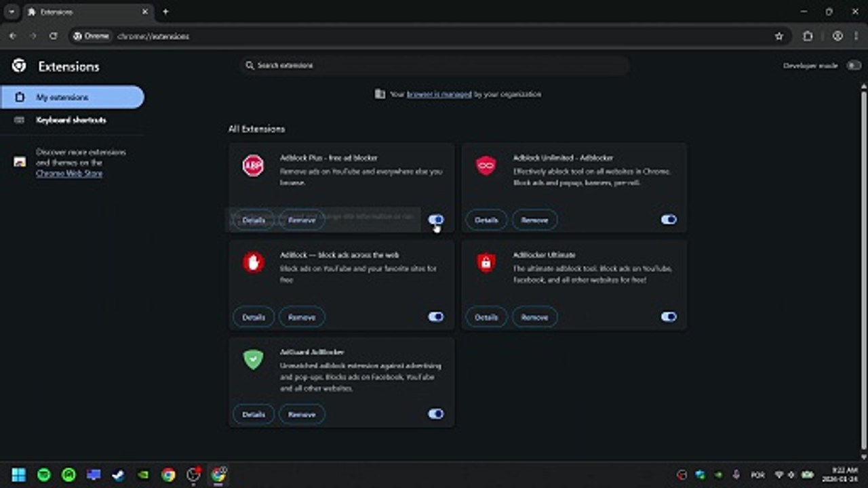The height and width of the screenshot is (488, 868).
Task: Remove the AdGuard AdBlocker extension
Action: pos(302,413)
